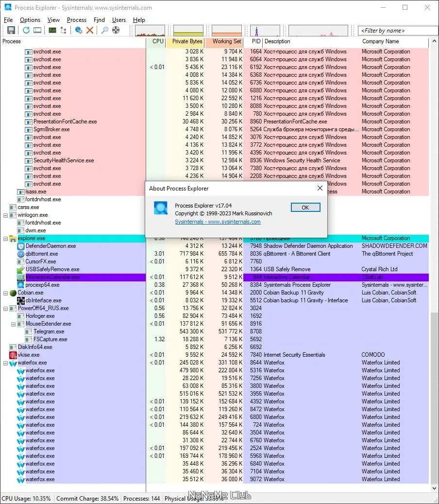
Task: Sort by the Process column header
Action: coord(73,41)
